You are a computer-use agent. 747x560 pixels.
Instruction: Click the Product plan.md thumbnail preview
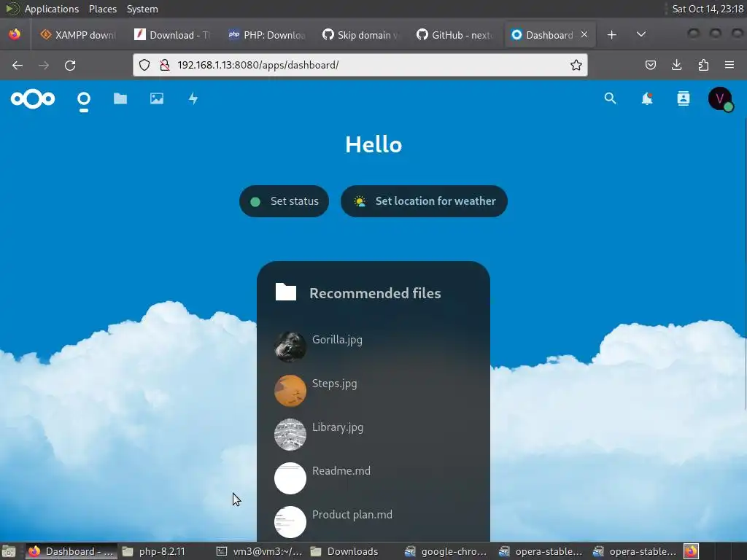[x=290, y=522]
